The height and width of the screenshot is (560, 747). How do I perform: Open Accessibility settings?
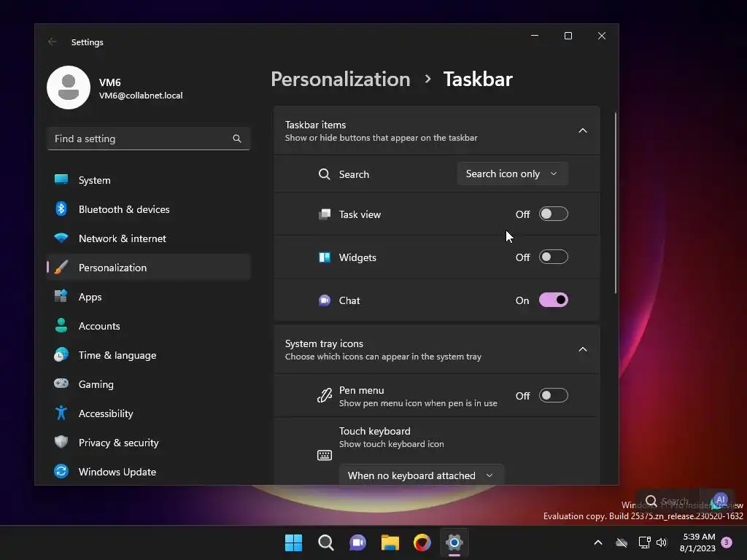[x=149, y=413]
